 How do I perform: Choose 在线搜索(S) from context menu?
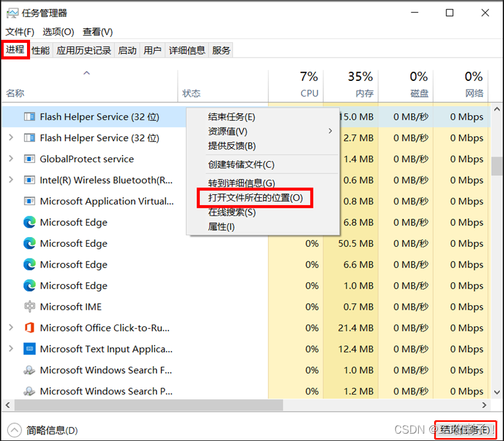(x=263, y=213)
